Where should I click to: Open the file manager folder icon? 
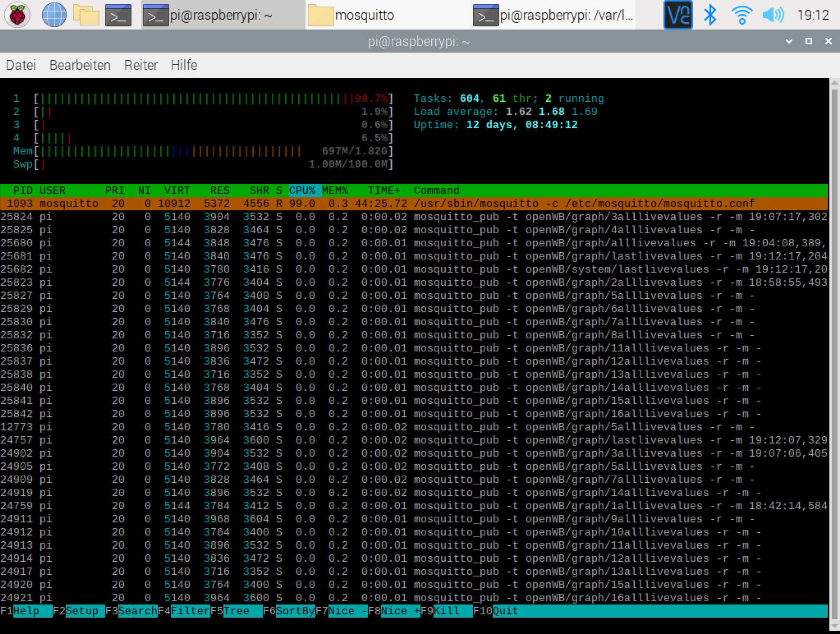(x=86, y=15)
